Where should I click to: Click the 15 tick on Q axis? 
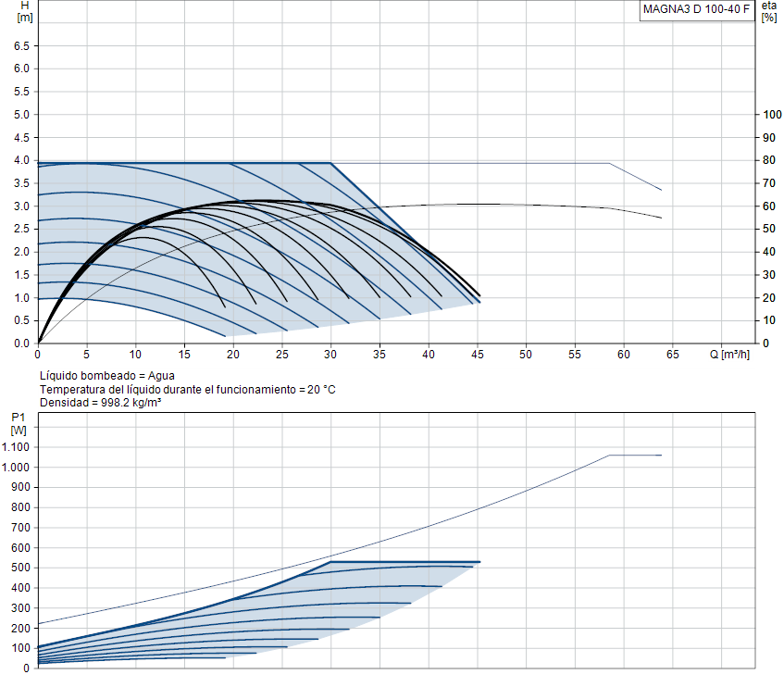coord(184,355)
